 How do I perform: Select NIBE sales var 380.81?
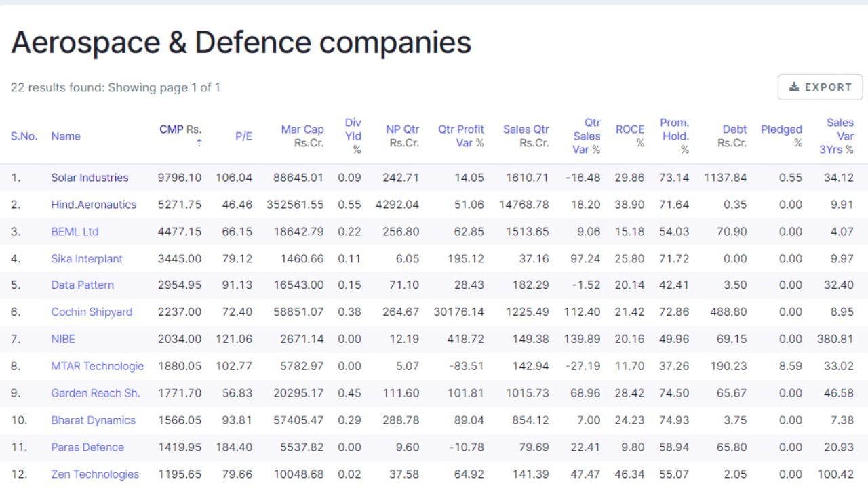tap(835, 339)
